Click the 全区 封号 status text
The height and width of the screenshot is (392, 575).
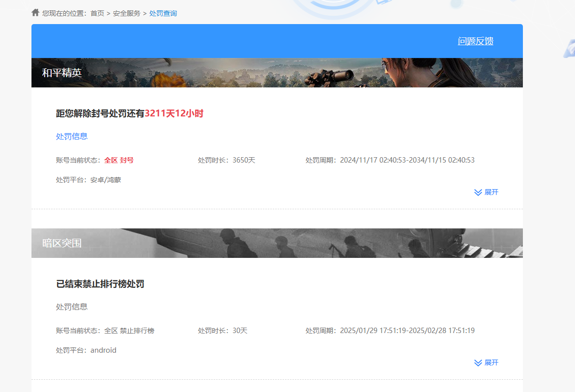click(x=118, y=160)
